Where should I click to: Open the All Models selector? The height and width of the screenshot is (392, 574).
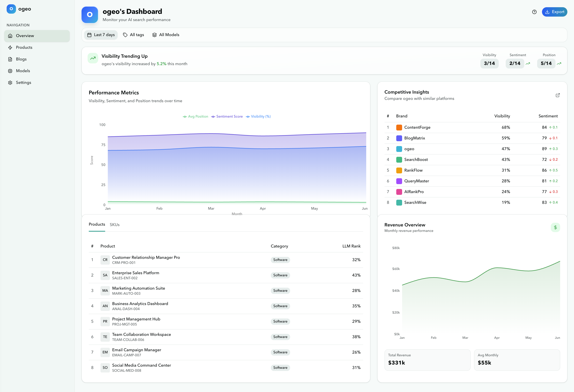tap(165, 35)
